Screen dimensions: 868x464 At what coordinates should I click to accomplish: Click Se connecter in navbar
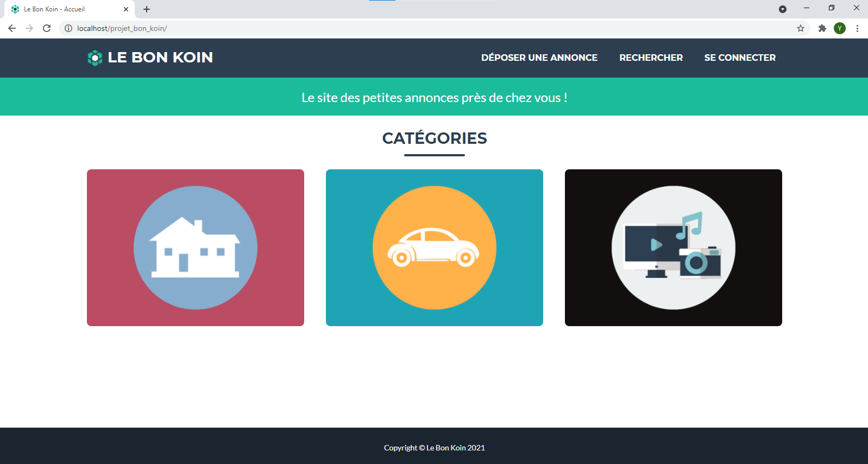[x=740, y=58]
